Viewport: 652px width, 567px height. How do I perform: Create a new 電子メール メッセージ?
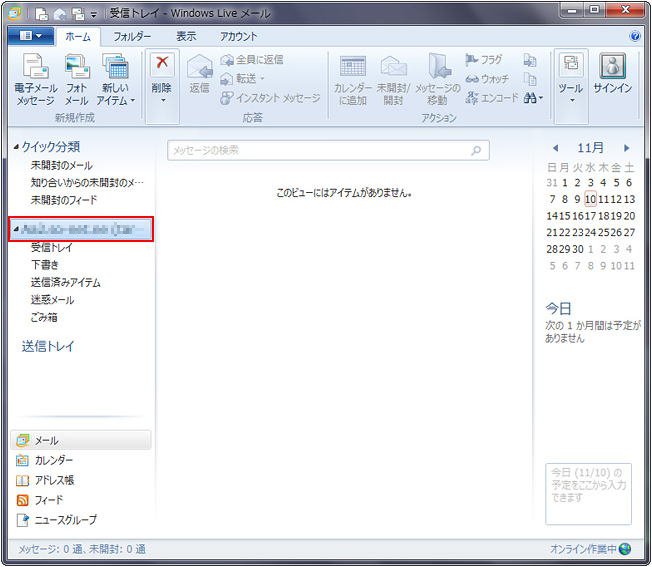tap(35, 79)
